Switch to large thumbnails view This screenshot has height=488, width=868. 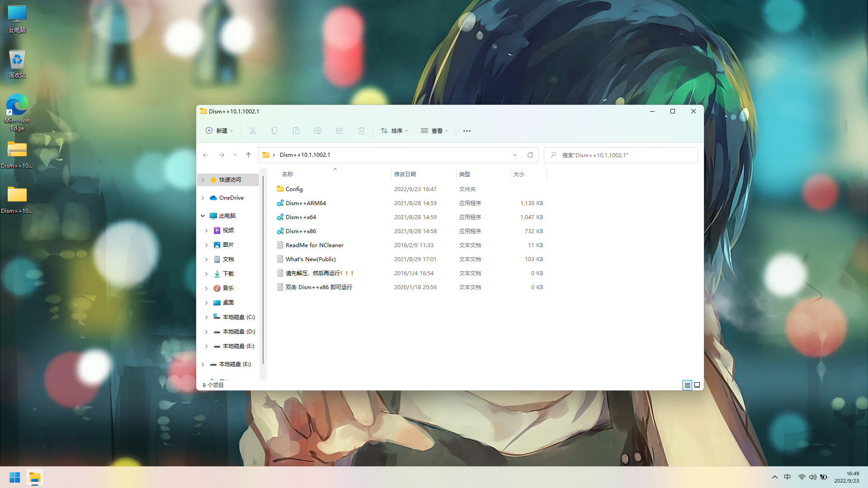coord(697,385)
